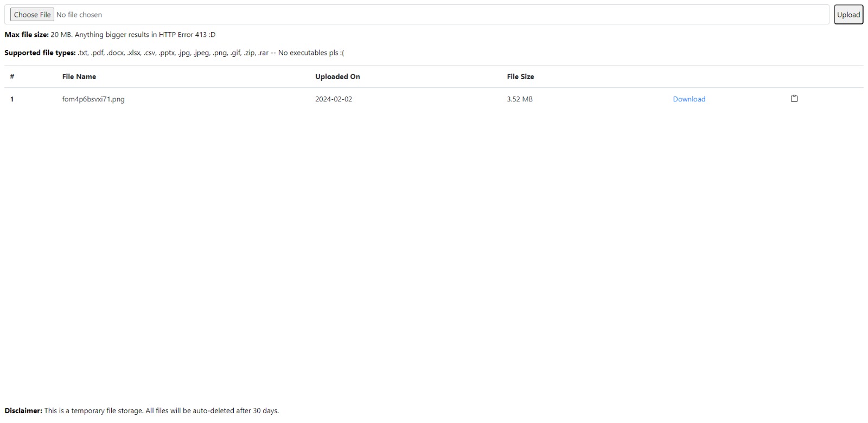Click the 'File Name' column header
Screen dimensions: 868x423
coord(79,76)
